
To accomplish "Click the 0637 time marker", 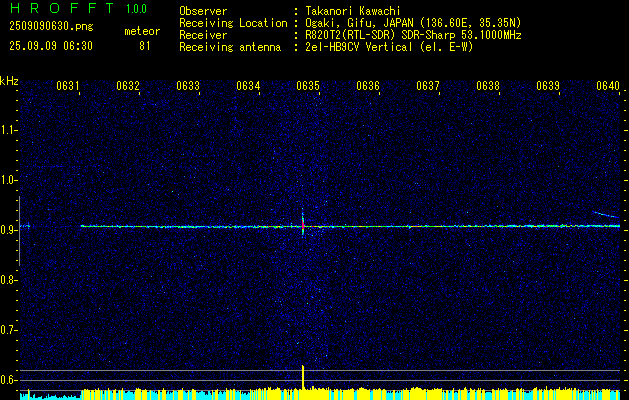I will pos(428,86).
